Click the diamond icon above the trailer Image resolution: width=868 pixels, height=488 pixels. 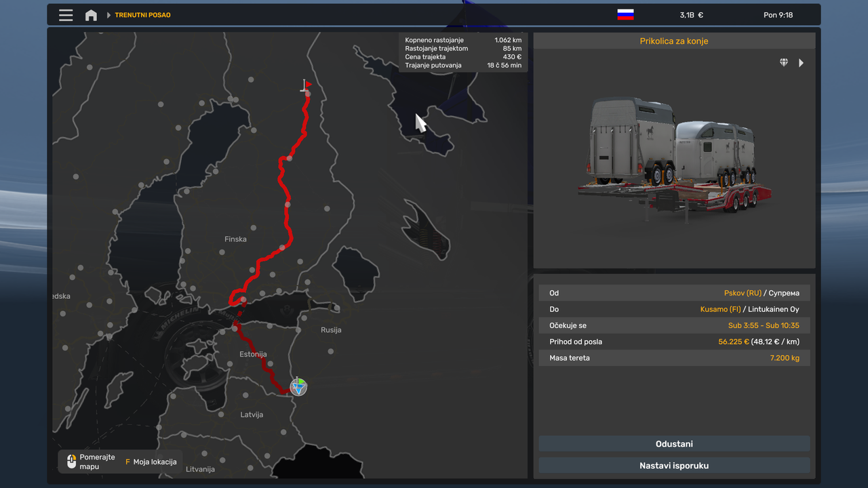[784, 62]
